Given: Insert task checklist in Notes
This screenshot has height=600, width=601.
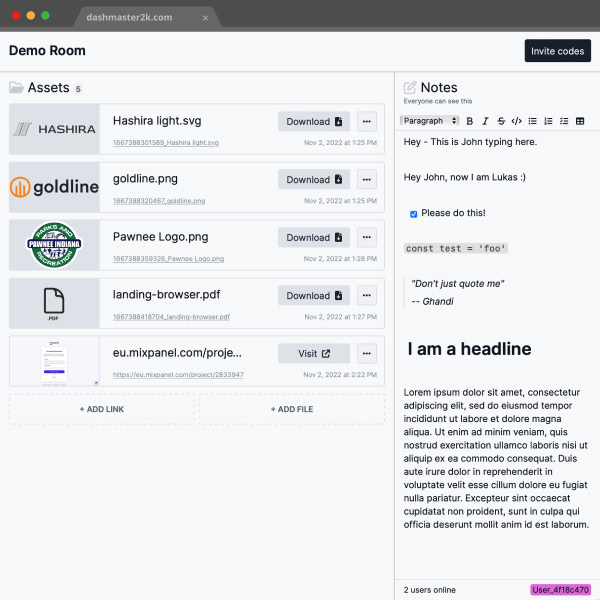Looking at the screenshot, I should pyautogui.click(x=564, y=121).
